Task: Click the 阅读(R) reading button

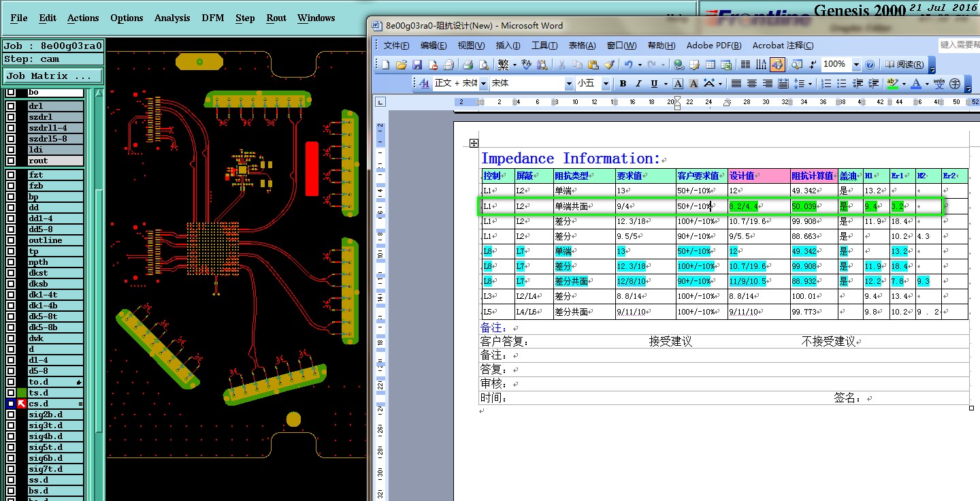Action: pyautogui.click(x=904, y=65)
